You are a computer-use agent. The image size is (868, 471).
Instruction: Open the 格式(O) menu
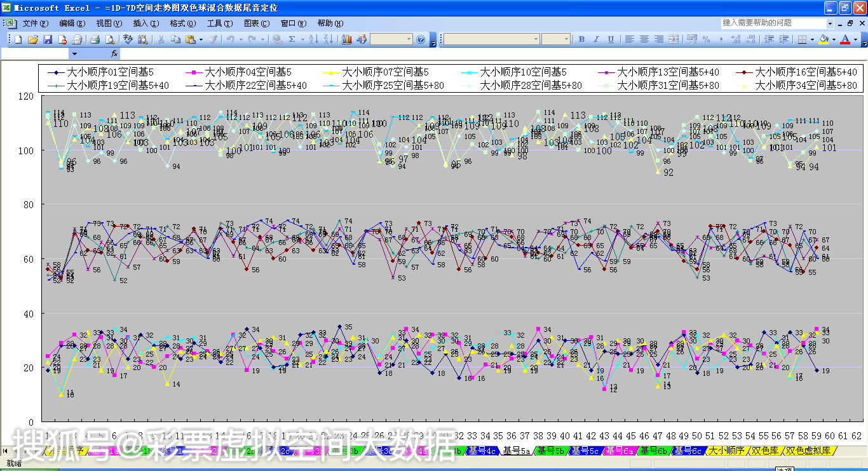(182, 23)
